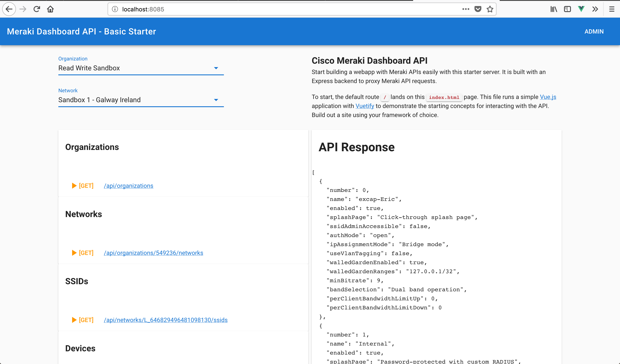Reload the page with refresh icon
This screenshot has height=364, width=620.
tap(37, 9)
